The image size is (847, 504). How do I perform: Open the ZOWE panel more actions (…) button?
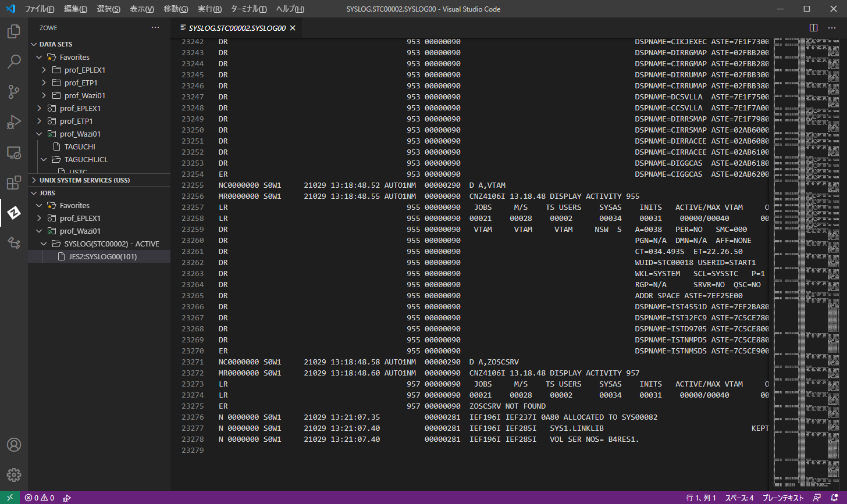(155, 27)
